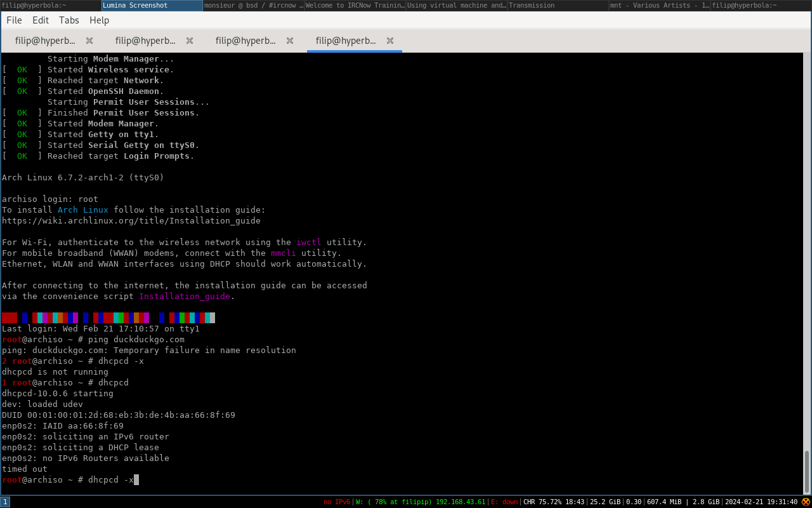Switch to Welcome to IRCNow Training window

click(355, 5)
